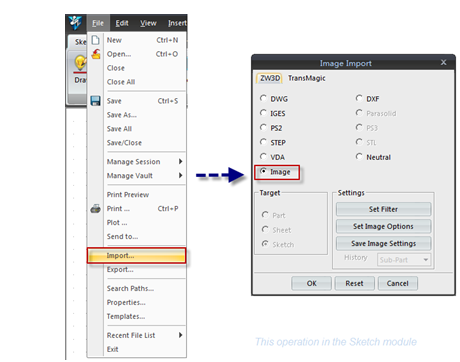Select the Sketch target radio button
The height and width of the screenshot is (362, 460).
[x=265, y=244]
